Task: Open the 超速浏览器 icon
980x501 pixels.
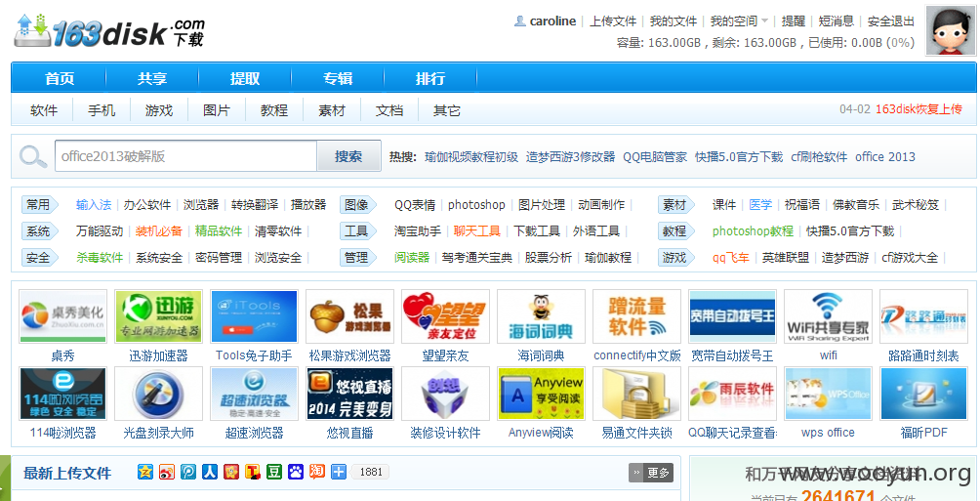Action: tap(255, 393)
